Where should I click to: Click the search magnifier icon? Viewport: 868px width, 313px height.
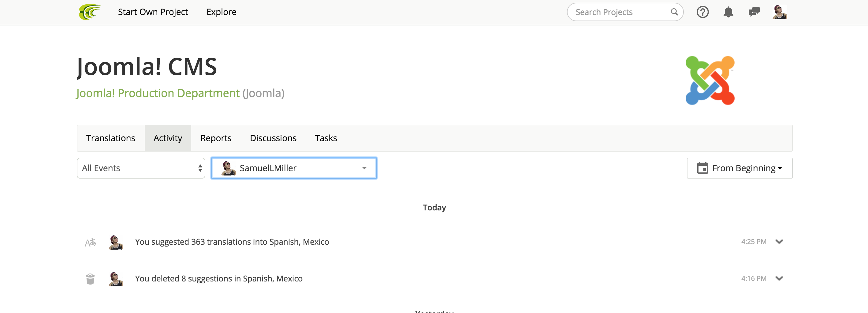674,12
